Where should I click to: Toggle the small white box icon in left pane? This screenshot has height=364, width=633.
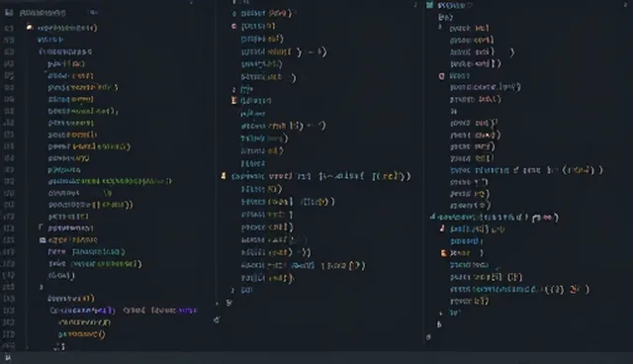43,240
